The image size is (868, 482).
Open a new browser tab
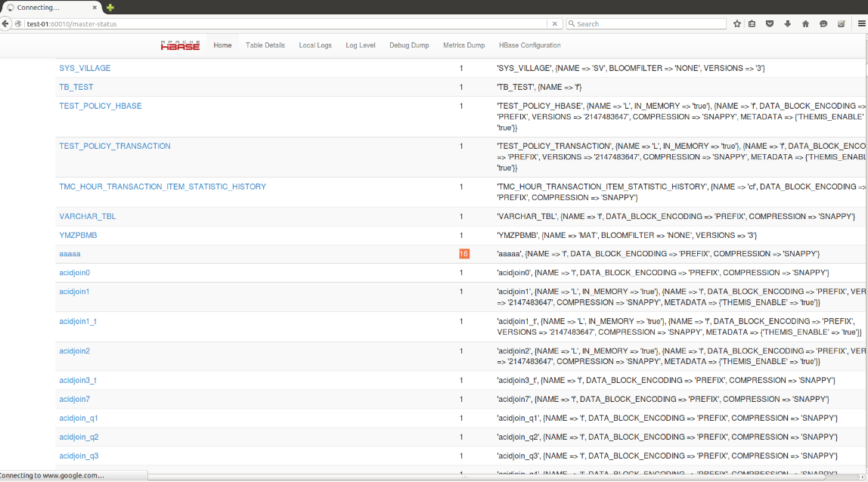coord(110,7)
